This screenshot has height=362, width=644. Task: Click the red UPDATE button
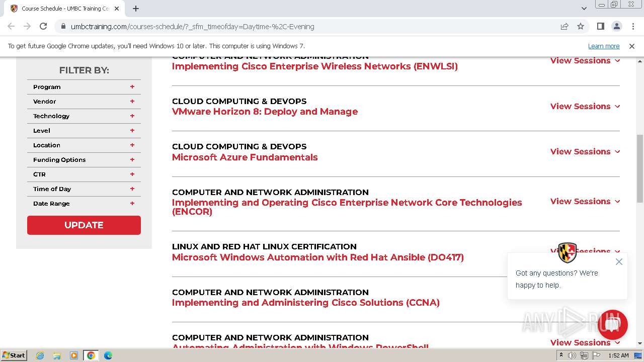84,225
